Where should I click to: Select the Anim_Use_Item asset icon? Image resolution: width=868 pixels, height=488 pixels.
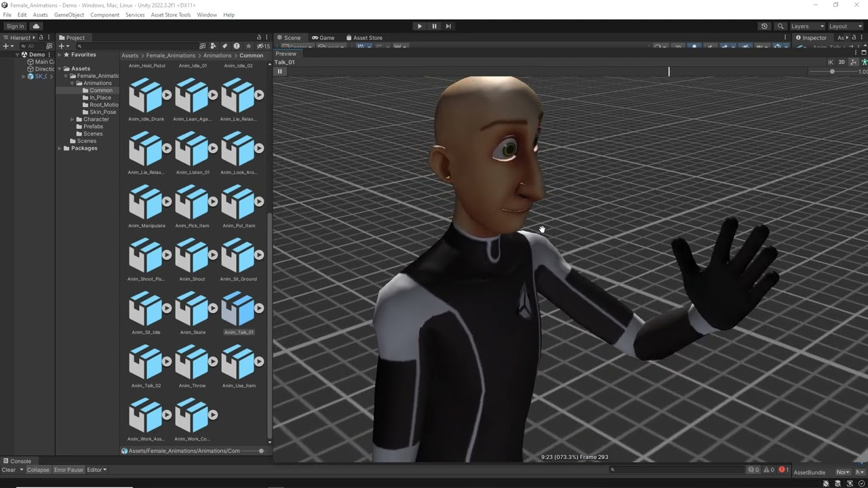[238, 361]
